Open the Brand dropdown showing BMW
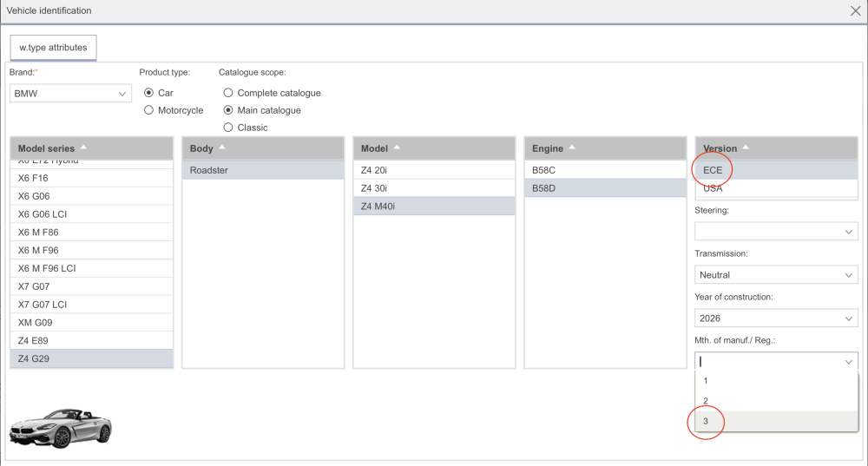 pyautogui.click(x=70, y=94)
